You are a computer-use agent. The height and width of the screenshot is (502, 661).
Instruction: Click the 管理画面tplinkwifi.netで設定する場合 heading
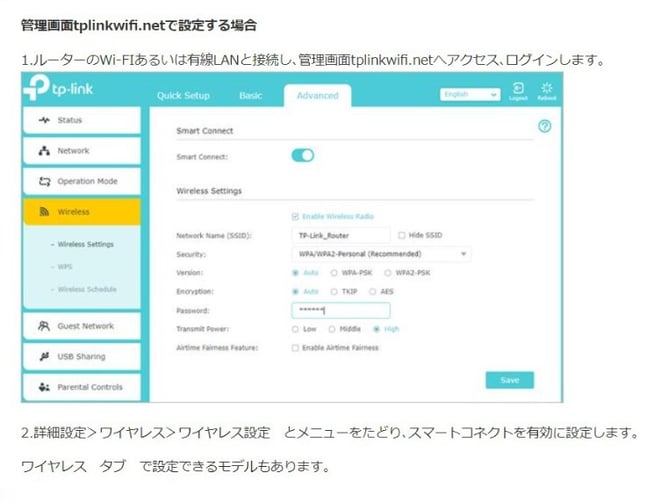tap(139, 25)
